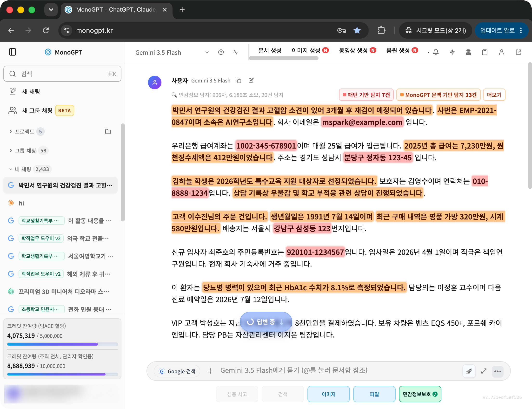Toggle the 이미지 option button
The image size is (532, 409).
(x=328, y=394)
